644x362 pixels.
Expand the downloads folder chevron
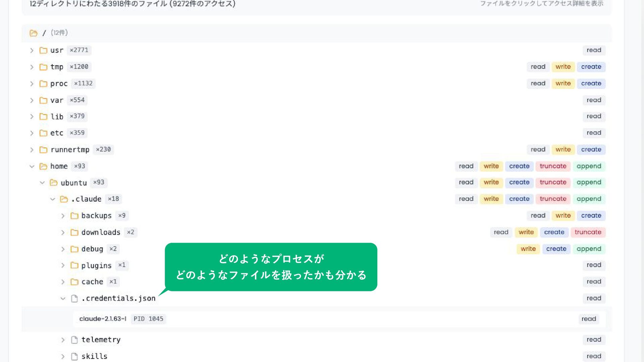[63, 232]
